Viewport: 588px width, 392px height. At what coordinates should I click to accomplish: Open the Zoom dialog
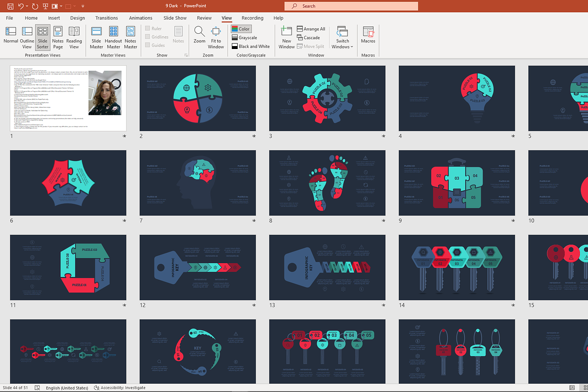199,37
